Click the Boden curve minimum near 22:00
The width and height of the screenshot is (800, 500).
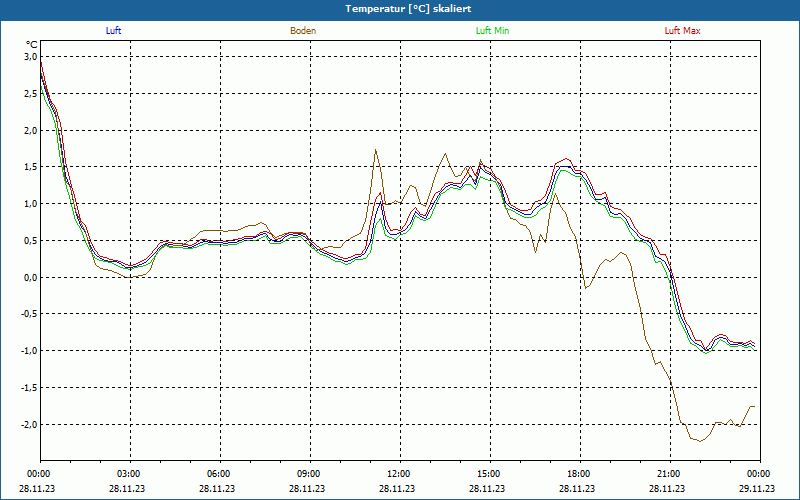pyautogui.click(x=700, y=441)
